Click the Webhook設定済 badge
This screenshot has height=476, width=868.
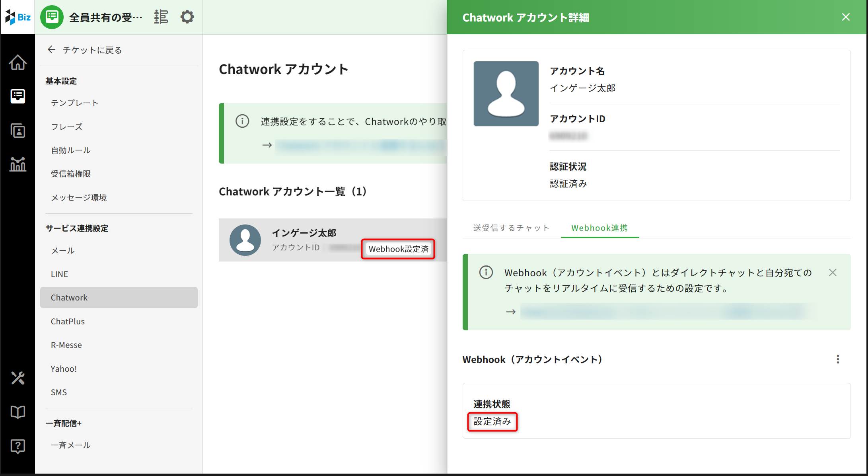click(398, 249)
